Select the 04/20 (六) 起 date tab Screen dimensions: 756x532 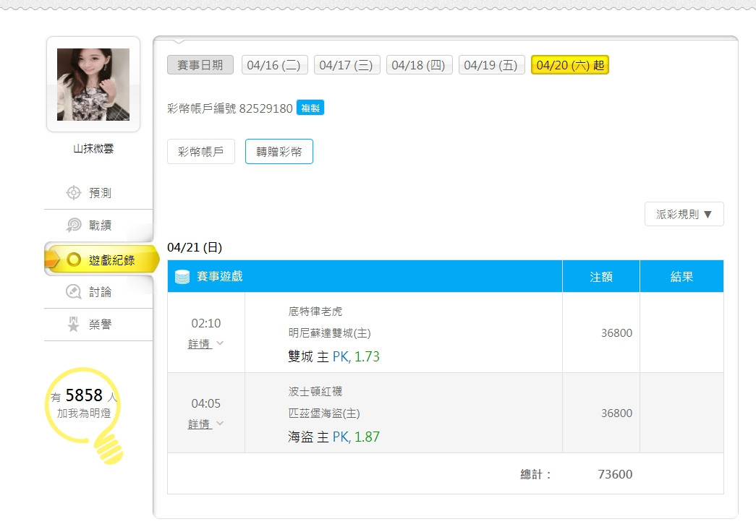(x=570, y=65)
